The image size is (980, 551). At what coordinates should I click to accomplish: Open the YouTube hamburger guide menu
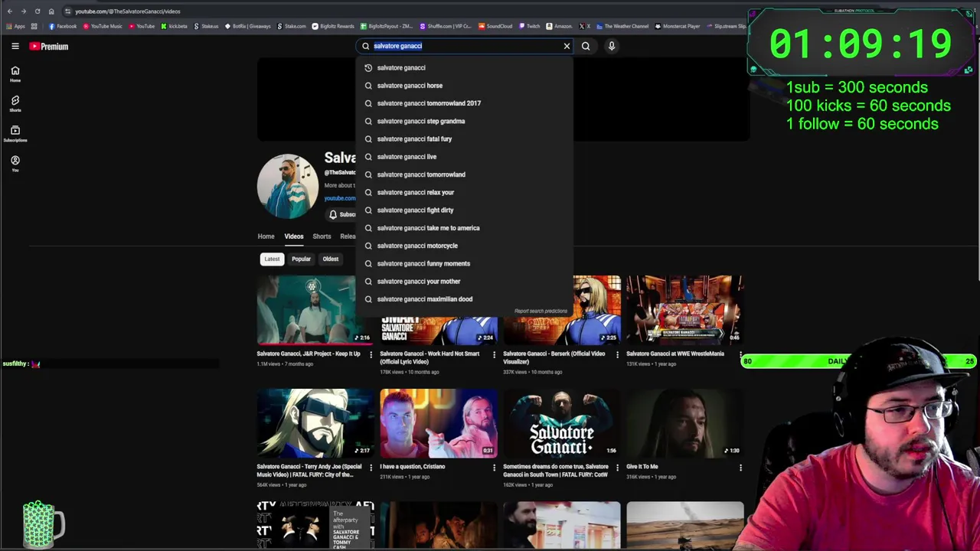15,46
